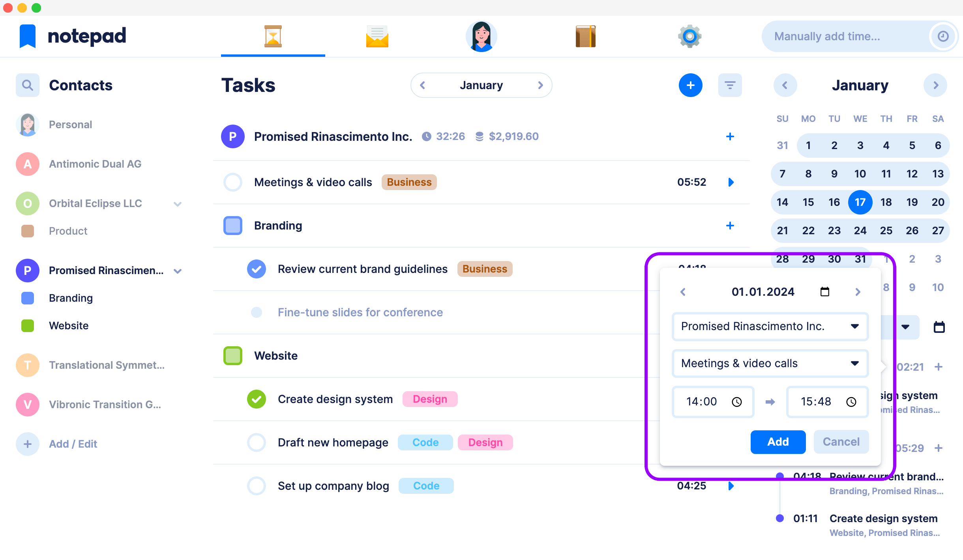Click the settings gear icon
The width and height of the screenshot is (963, 560).
point(688,36)
